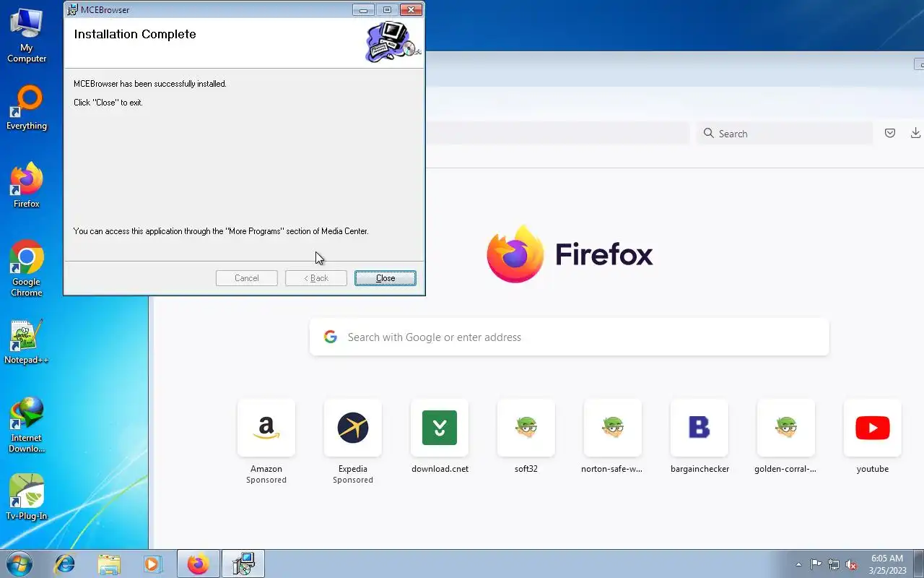924x578 pixels.
Task: Open the Firefox Pocket save icon
Action: 890,133
